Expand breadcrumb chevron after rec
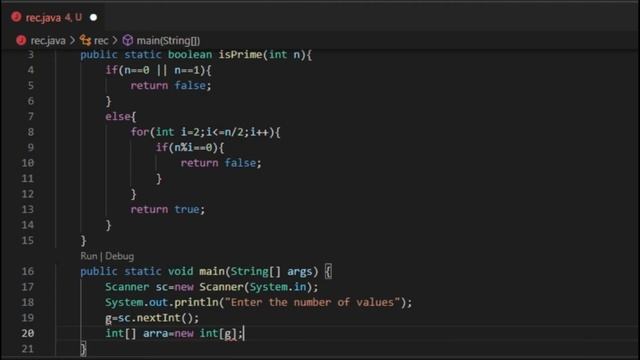 115,40
